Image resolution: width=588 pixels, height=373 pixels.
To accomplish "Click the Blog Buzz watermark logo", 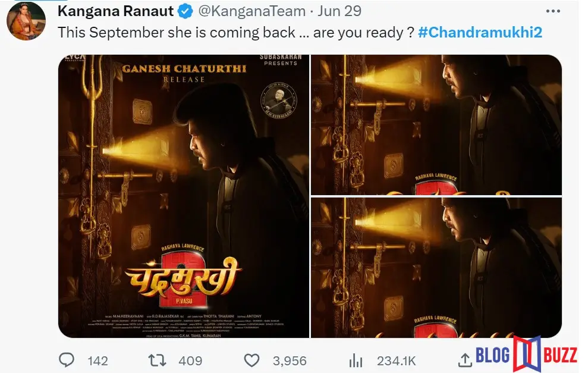I will pyautogui.click(x=527, y=354).
